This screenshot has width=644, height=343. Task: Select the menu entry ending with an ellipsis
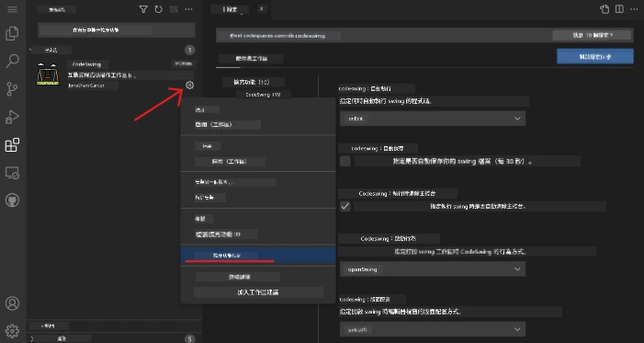258,182
